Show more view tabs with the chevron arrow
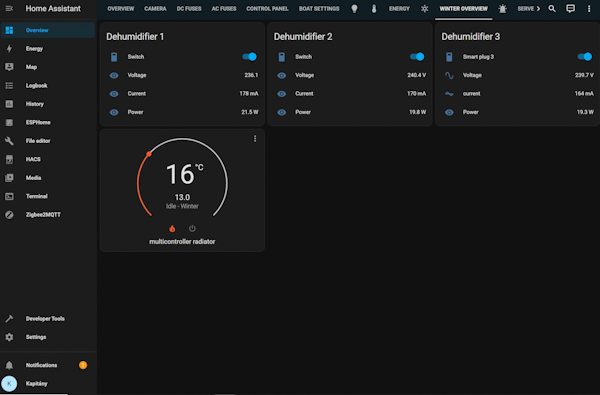The height and width of the screenshot is (395, 600). coord(538,8)
